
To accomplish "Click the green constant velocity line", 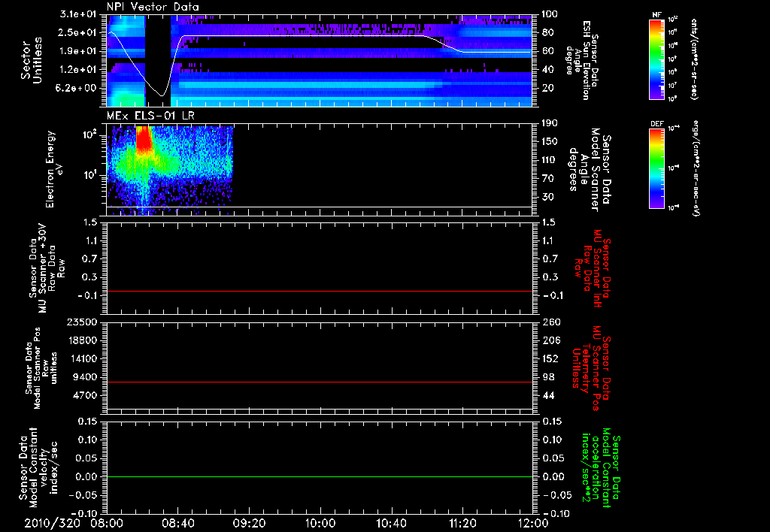I will coord(319,476).
